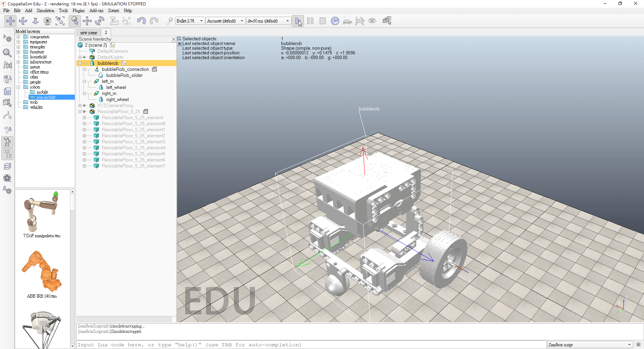Open the Add-ons menu
This screenshot has width=644, height=349.
[x=96, y=10]
